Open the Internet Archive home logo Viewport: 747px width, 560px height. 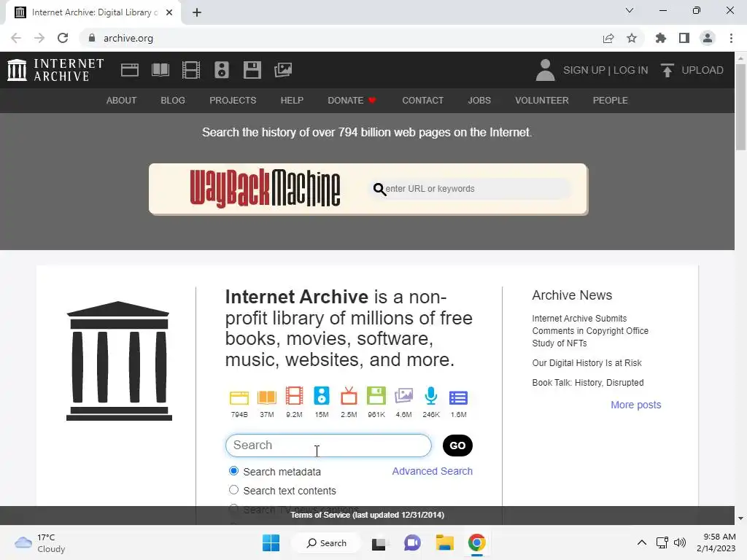[x=55, y=70]
